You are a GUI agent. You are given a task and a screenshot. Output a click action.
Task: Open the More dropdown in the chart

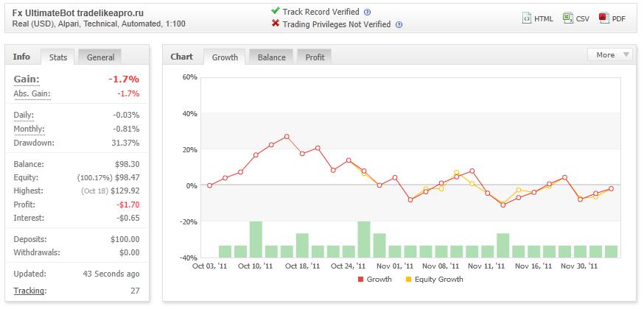[x=610, y=55]
